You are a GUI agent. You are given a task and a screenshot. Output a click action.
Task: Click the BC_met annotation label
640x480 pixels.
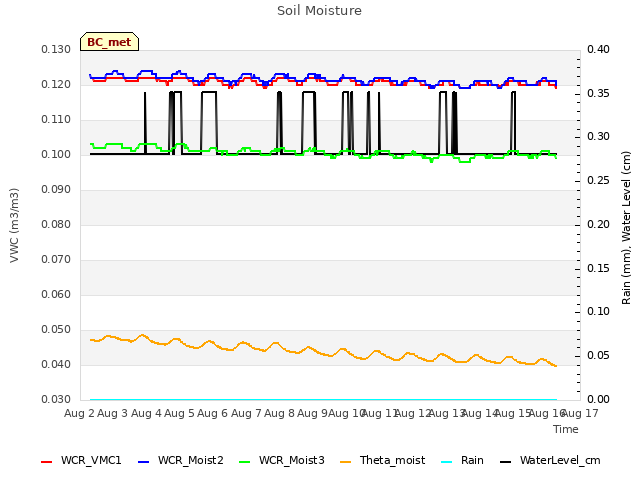coord(109,42)
